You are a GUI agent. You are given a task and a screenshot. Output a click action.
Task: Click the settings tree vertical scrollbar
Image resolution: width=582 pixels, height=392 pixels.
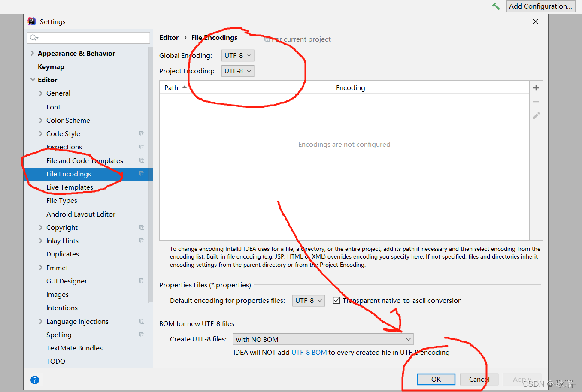tap(150, 174)
